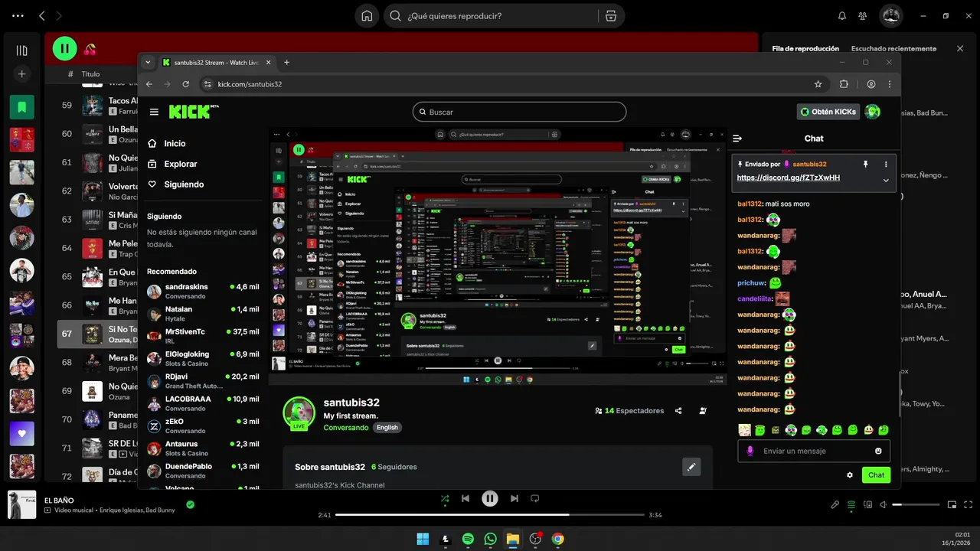Click the santubis32 LIVE avatar
The height and width of the screenshot is (551, 980).
tap(299, 413)
